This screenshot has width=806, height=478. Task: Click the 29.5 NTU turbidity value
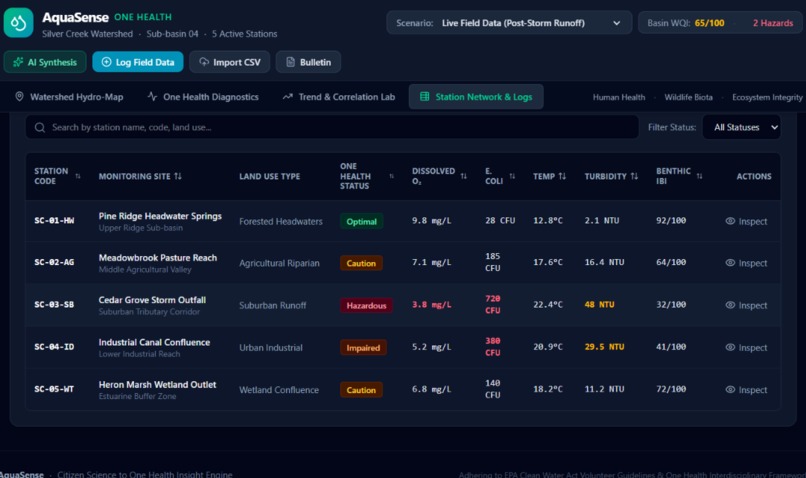click(x=604, y=346)
